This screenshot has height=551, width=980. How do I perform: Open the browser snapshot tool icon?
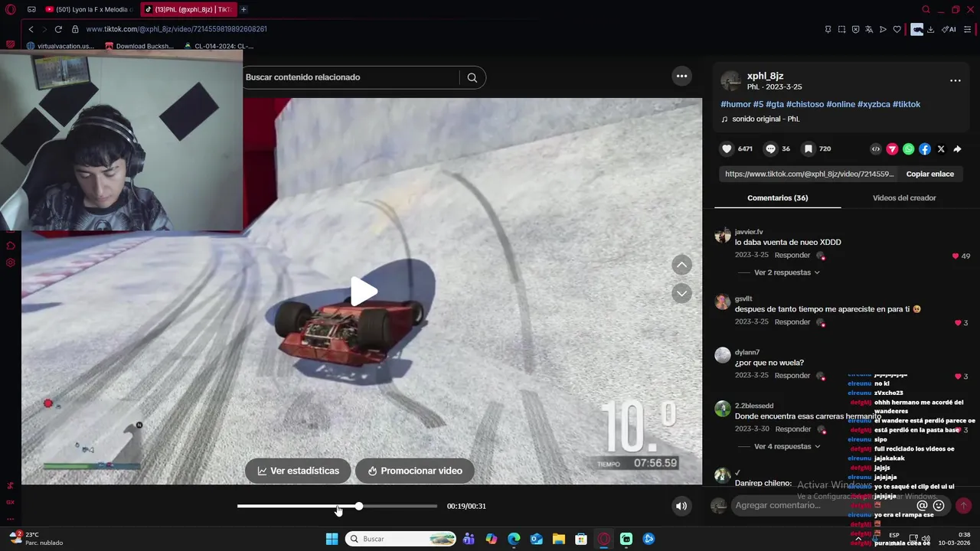841,29
